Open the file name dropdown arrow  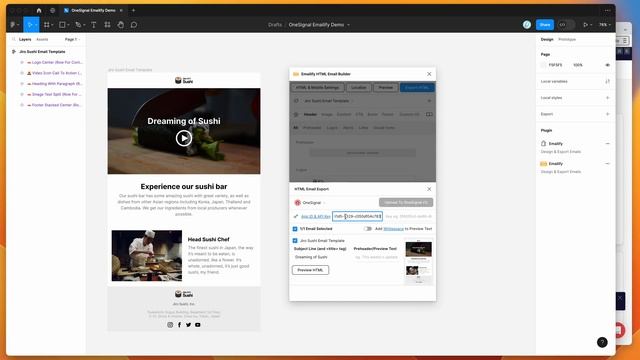point(348,25)
